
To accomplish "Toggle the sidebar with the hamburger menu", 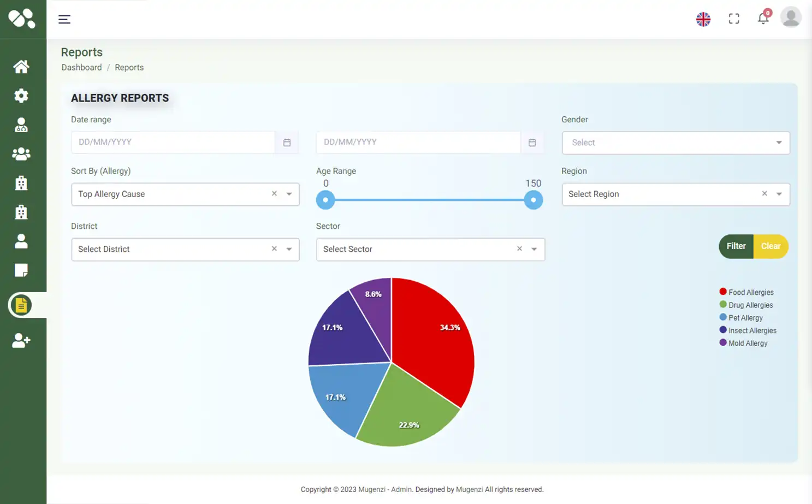I will pyautogui.click(x=64, y=20).
